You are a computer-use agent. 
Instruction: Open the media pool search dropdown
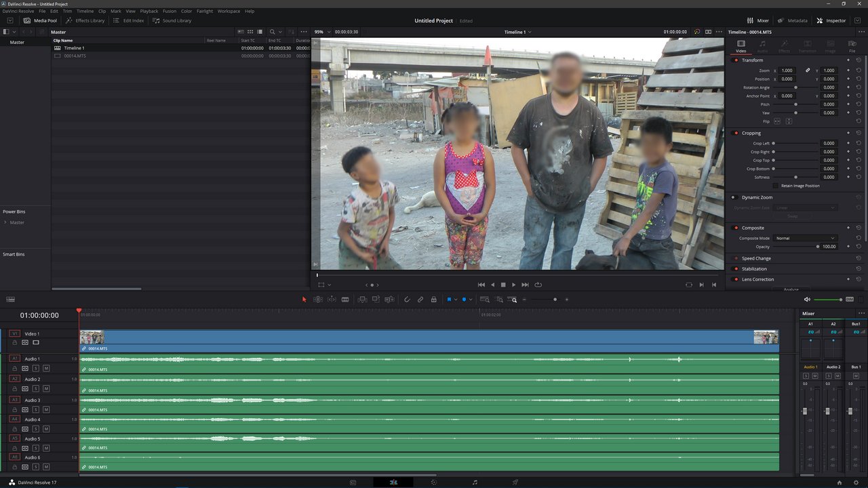pyautogui.click(x=281, y=32)
